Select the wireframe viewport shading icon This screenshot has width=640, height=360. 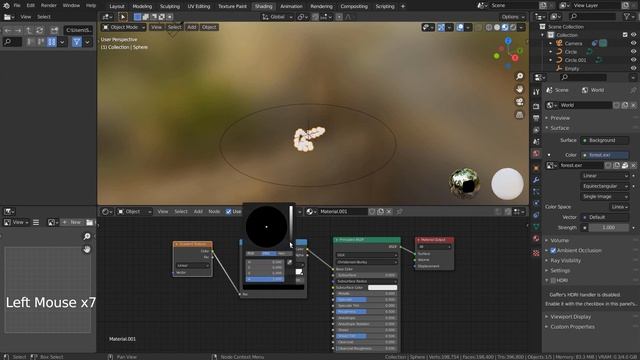click(x=489, y=27)
